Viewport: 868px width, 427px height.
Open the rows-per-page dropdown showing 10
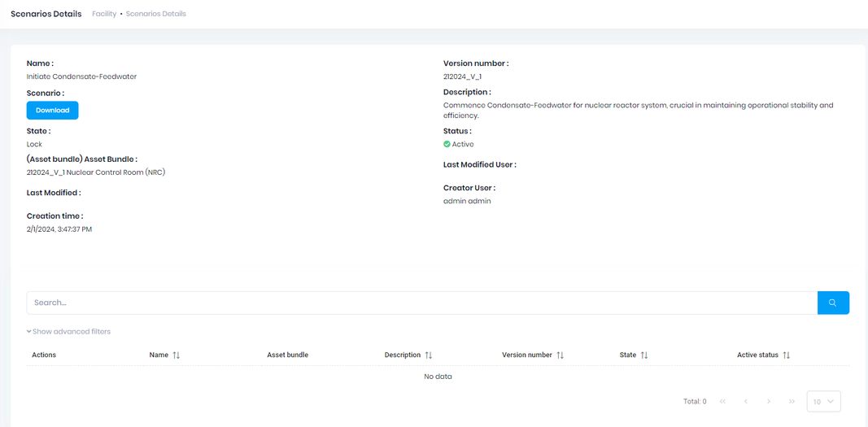[823, 402]
